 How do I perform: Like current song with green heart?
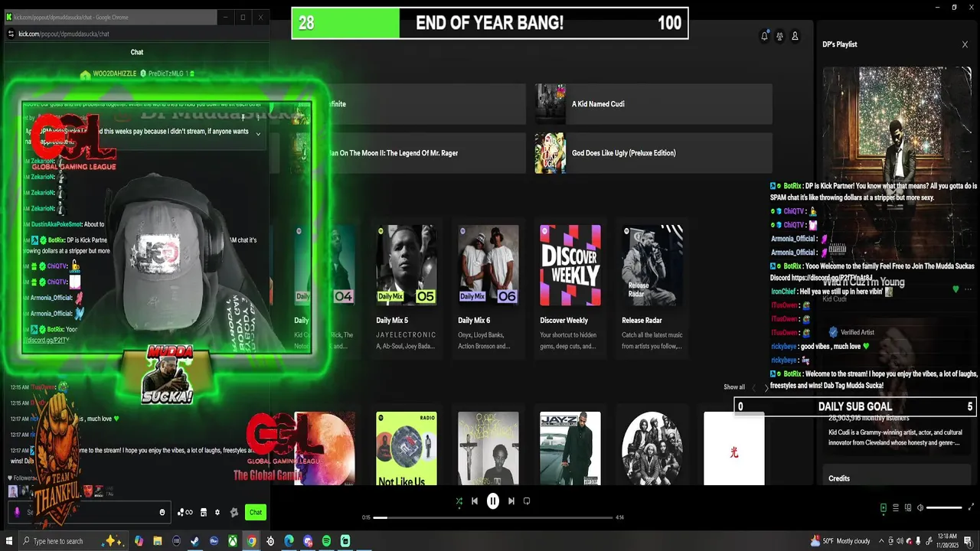click(x=955, y=289)
